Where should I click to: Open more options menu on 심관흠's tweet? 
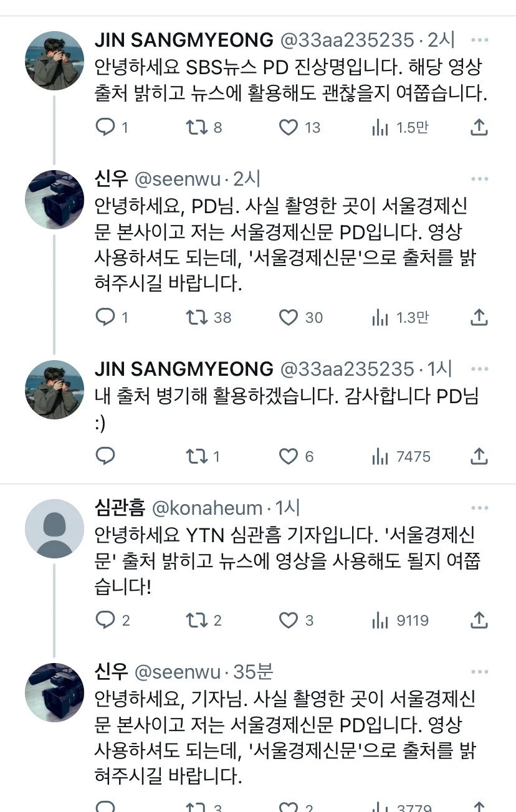(x=479, y=509)
